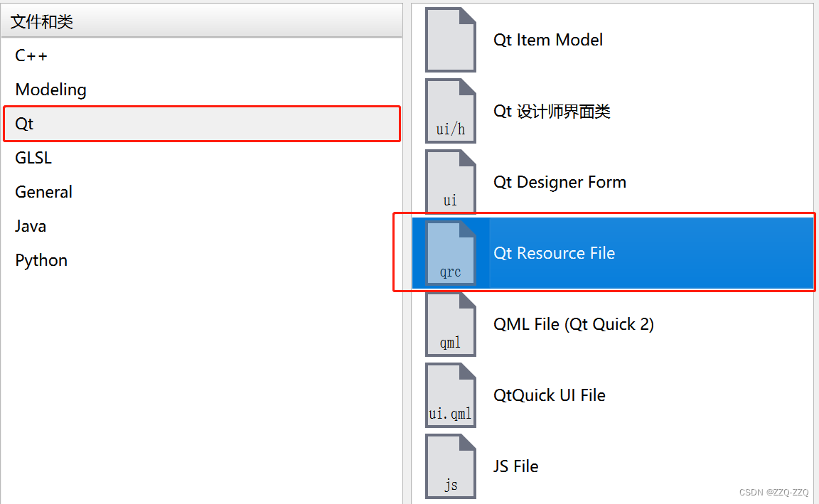Select Qt Resource File template

(x=614, y=253)
